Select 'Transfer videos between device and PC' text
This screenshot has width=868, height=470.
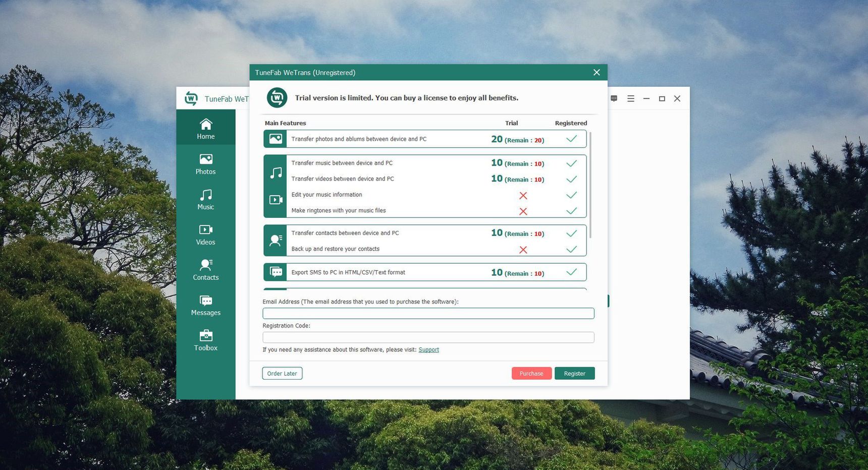[343, 179]
